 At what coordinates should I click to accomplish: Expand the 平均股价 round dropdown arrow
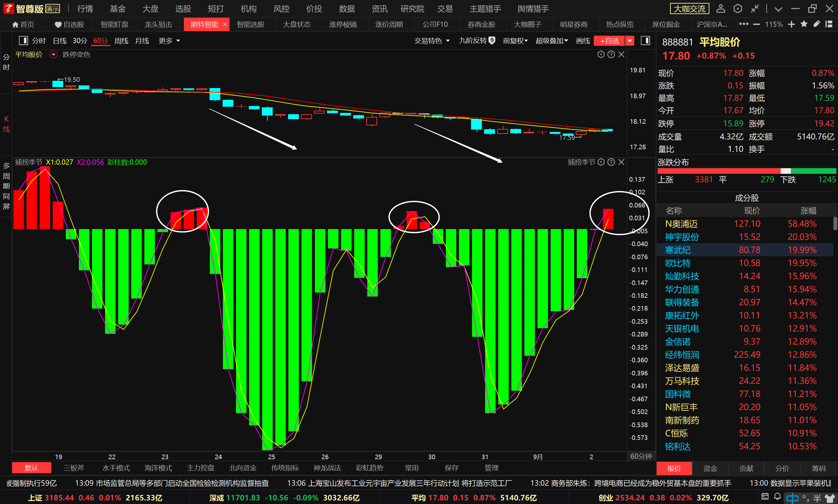tap(53, 54)
